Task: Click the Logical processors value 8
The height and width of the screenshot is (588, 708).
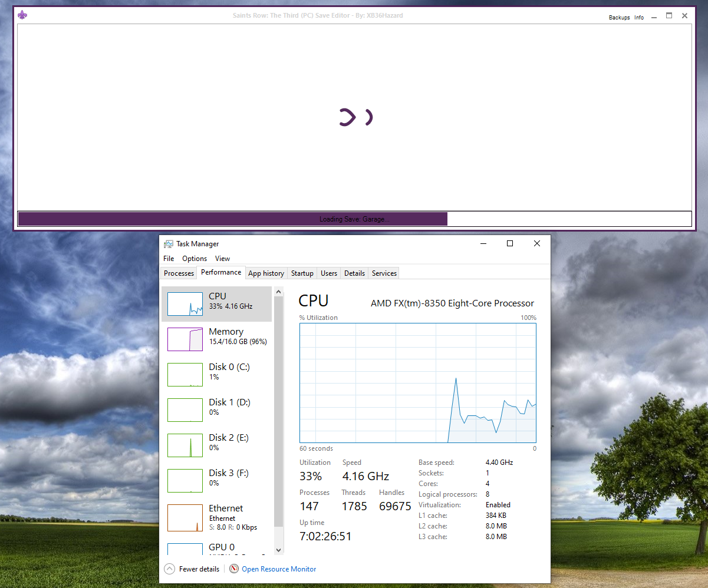Action: pos(488,494)
